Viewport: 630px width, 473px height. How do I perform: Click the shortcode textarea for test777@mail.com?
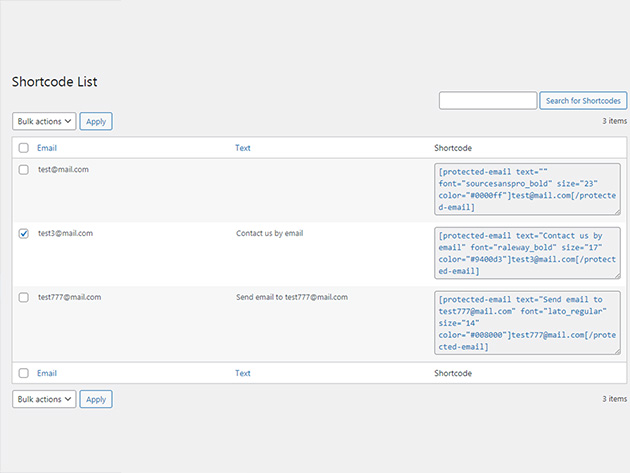tap(527, 323)
